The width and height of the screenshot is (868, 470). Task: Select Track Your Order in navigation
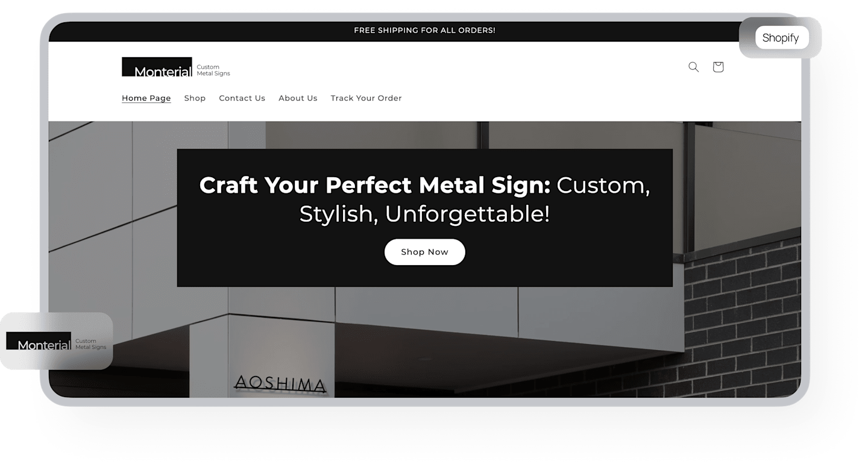366,98
